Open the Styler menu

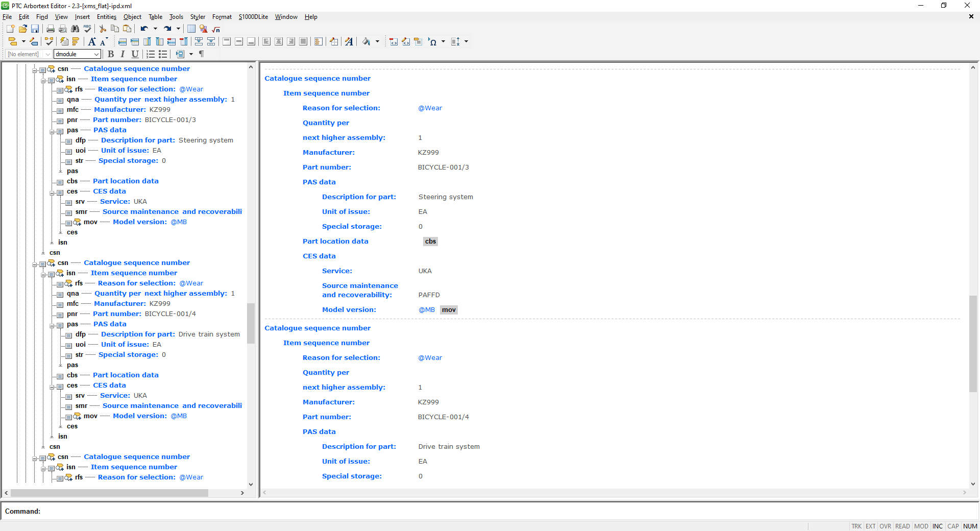198,17
